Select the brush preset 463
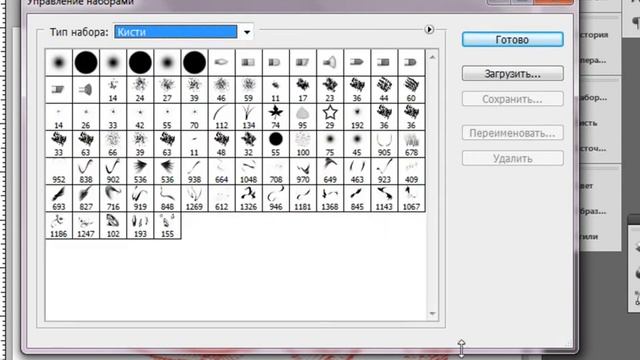This screenshot has width=640, height=360. (357, 171)
